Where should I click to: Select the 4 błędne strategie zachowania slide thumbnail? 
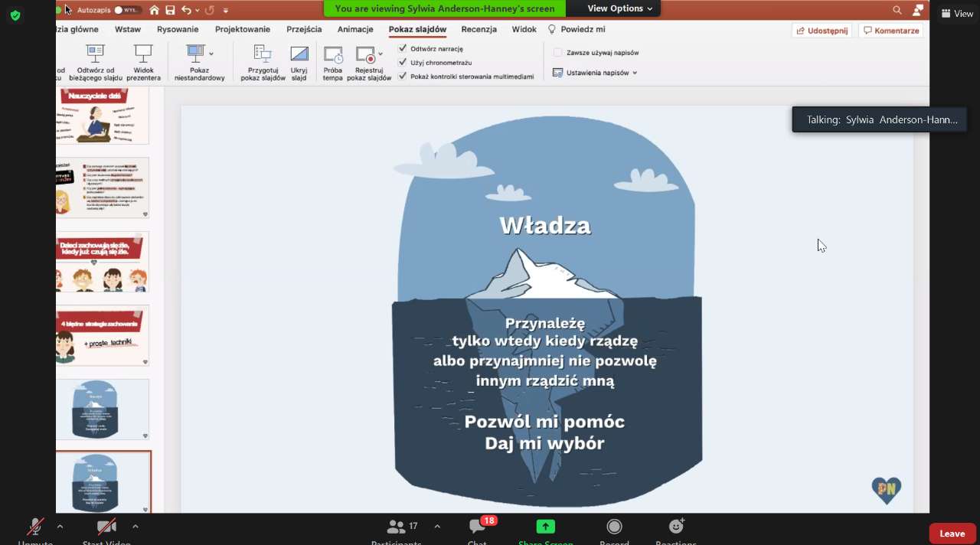click(103, 335)
